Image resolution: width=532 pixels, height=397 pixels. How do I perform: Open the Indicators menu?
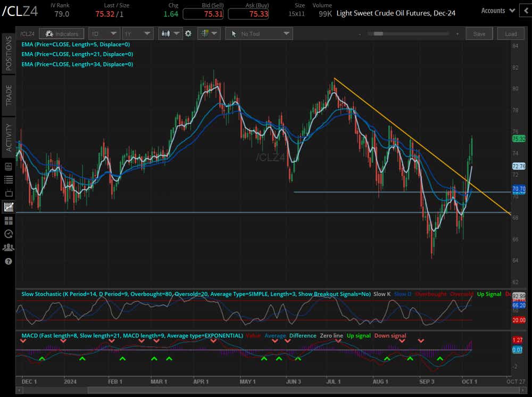tap(62, 34)
